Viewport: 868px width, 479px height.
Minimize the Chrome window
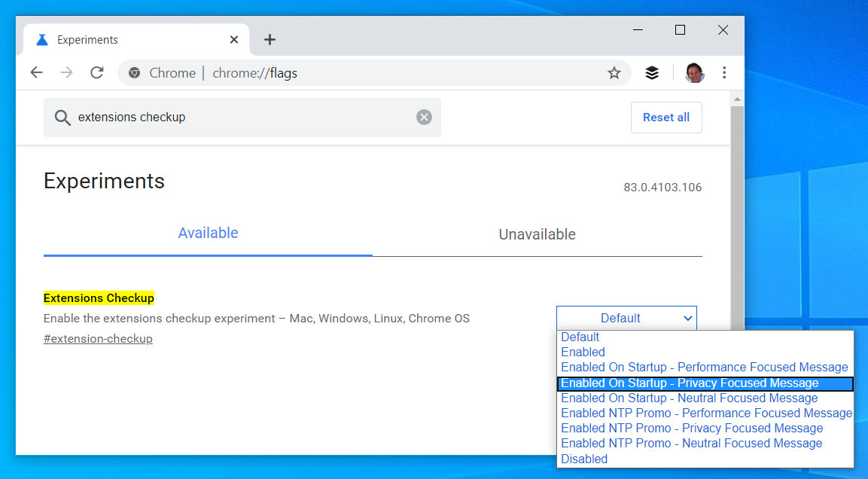coord(638,30)
